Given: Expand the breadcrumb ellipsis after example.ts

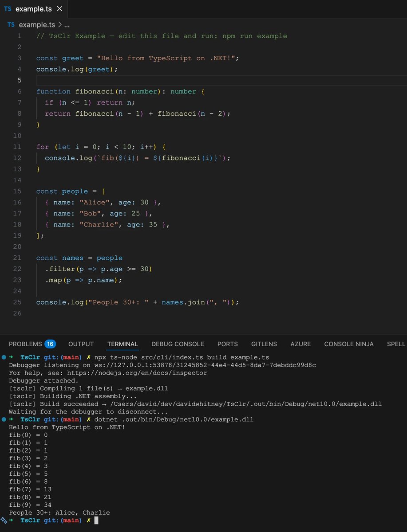Looking at the screenshot, I should pos(67,25).
